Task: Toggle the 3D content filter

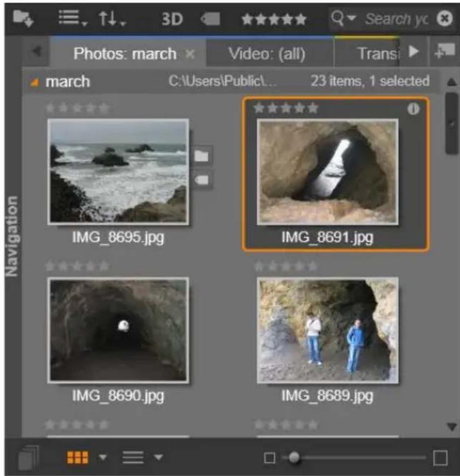Action: point(172,19)
